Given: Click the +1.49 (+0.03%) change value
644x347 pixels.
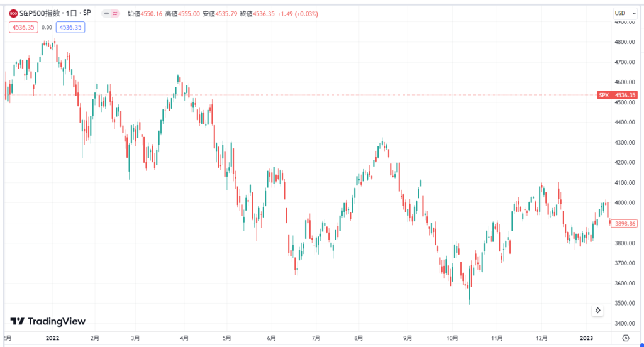Looking at the screenshot, I should click(297, 14).
